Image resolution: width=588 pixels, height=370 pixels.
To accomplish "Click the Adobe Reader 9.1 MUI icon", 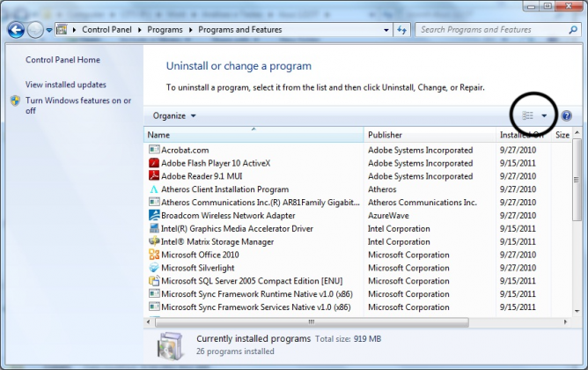I will tap(154, 175).
